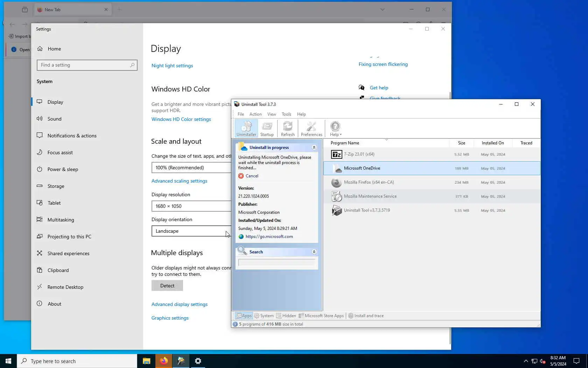Viewport: 588px width, 368px height.
Task: Click the taskbar Type here to search box
Action: pos(77,361)
